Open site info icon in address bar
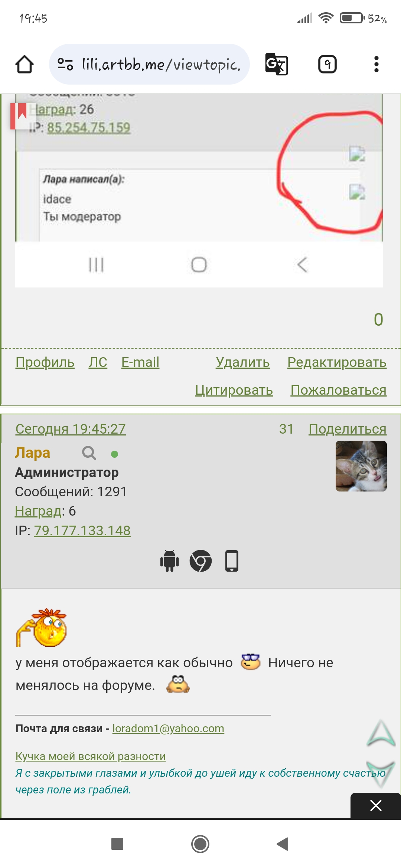The height and width of the screenshot is (868, 401). coord(65,64)
